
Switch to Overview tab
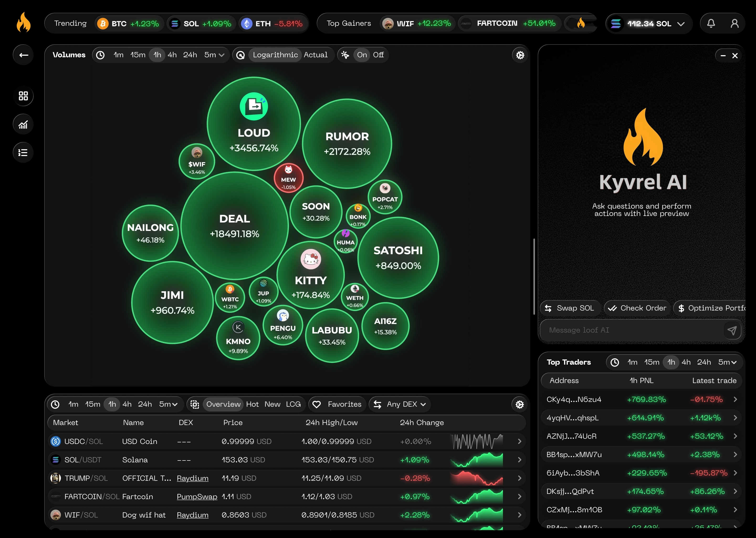tap(223, 404)
